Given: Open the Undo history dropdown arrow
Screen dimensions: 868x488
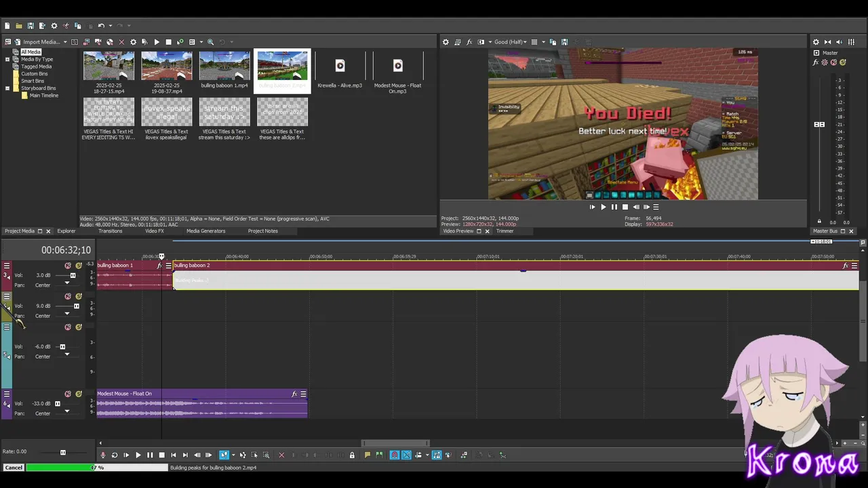Looking at the screenshot, I should click(x=111, y=26).
